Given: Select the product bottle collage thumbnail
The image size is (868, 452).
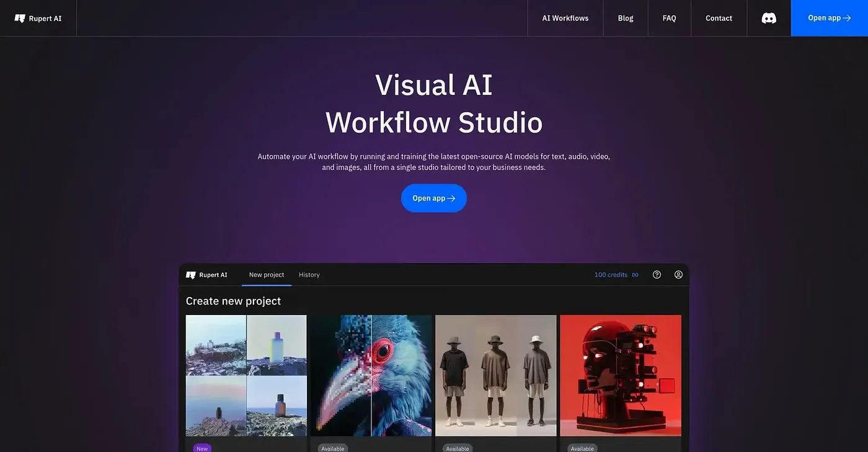Looking at the screenshot, I should tap(246, 376).
